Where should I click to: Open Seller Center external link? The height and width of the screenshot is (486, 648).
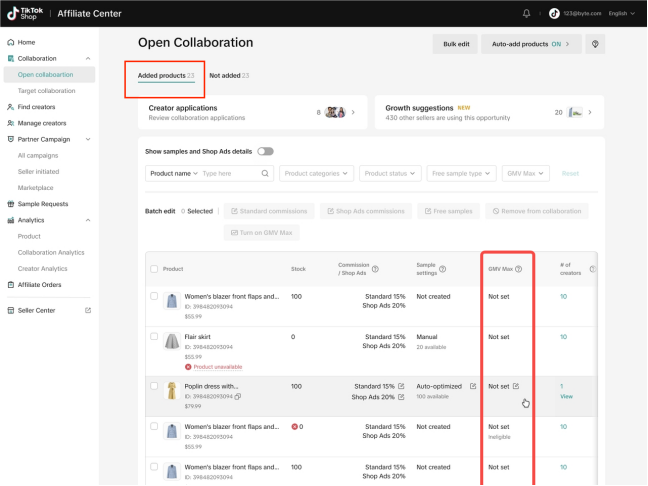[88, 310]
